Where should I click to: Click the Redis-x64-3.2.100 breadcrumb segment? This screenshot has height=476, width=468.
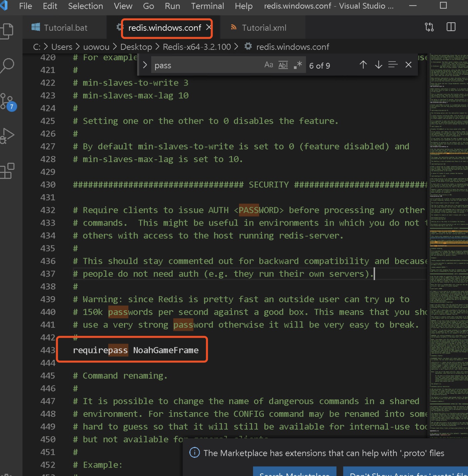197,47
